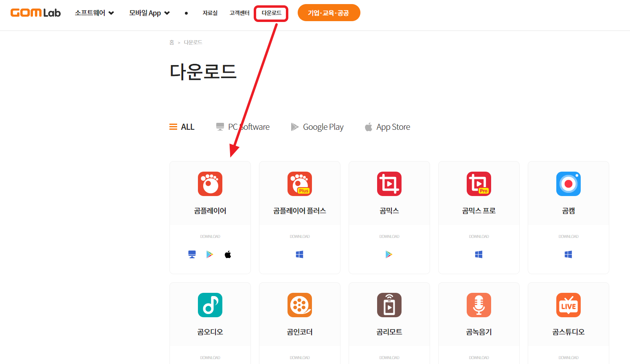Click DOWNLOAD label under 곰캠
Image resolution: width=630 pixels, height=364 pixels.
[x=569, y=236]
